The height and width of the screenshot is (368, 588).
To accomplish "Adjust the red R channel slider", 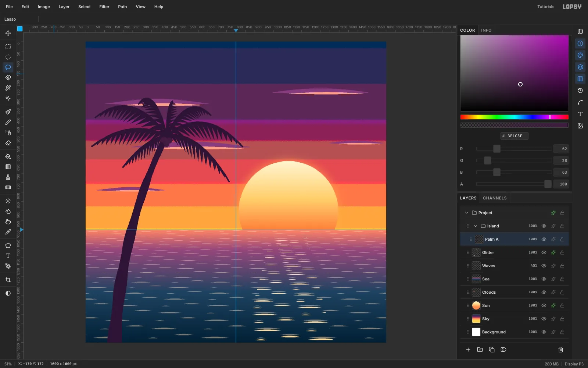I will [x=514, y=149].
